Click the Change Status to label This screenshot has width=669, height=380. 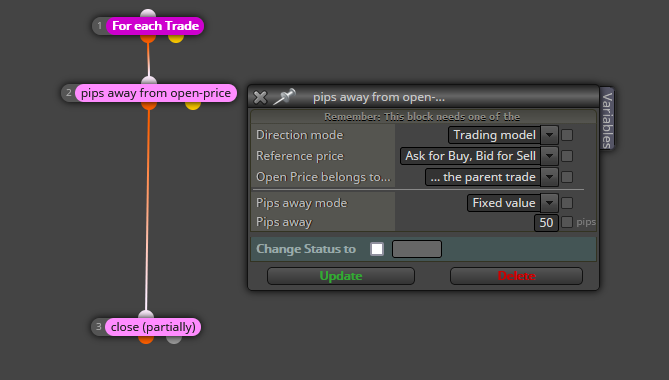[306, 249]
